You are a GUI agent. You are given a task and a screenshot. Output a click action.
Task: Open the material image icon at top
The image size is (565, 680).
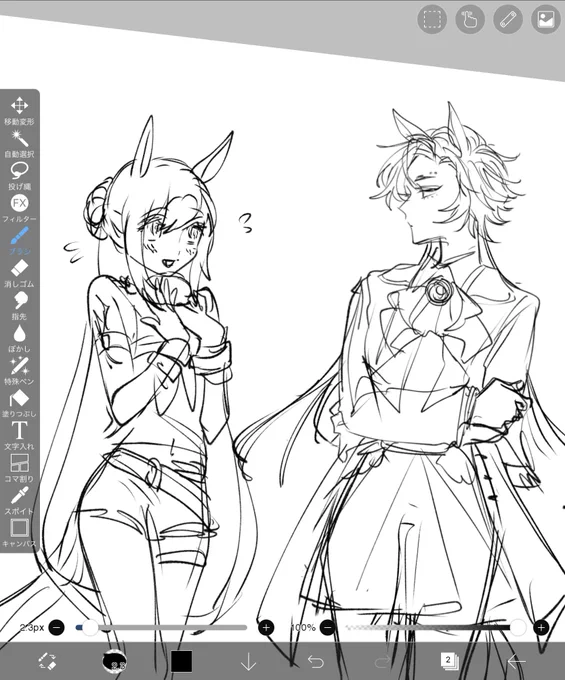[545, 20]
